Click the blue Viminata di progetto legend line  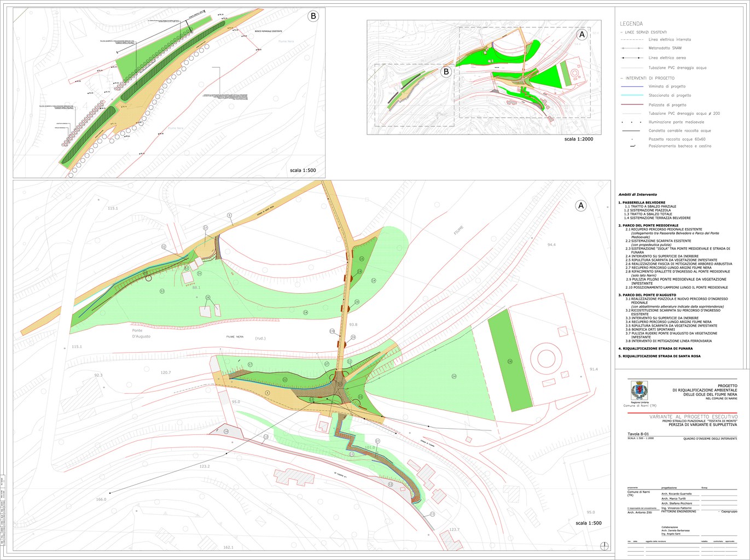click(x=633, y=86)
